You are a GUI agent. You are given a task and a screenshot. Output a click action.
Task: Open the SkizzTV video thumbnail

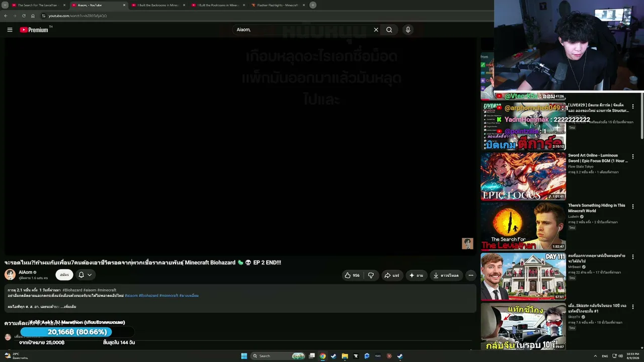tap(523, 327)
